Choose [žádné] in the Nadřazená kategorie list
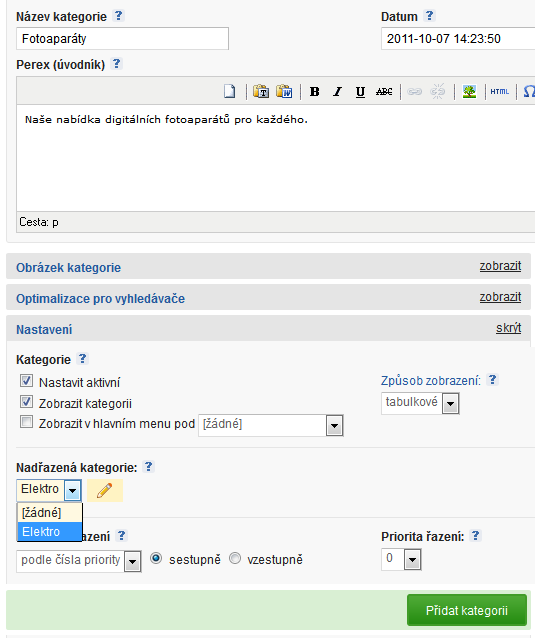 50,513
